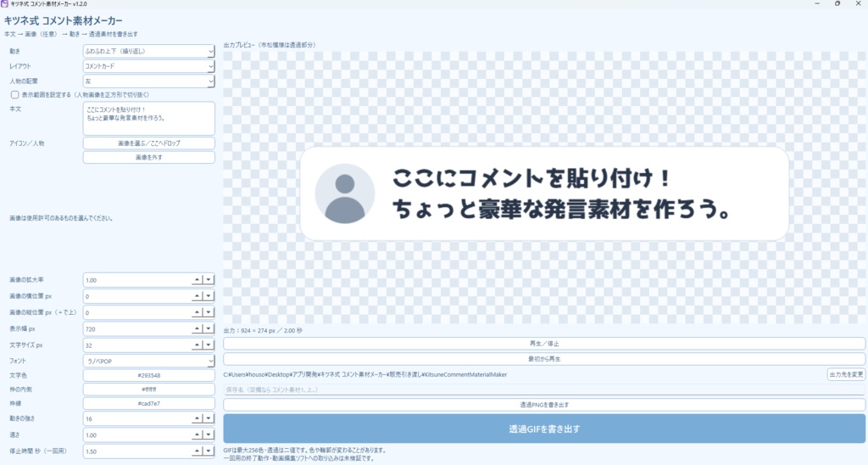Expand the 人物の配置 dropdown set to 左
The image size is (868, 465).
coord(148,81)
